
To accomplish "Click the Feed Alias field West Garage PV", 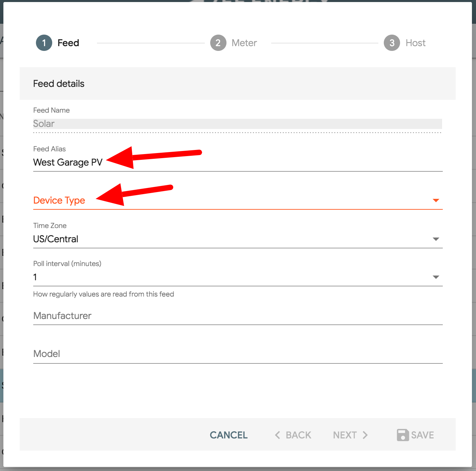I will coord(238,163).
